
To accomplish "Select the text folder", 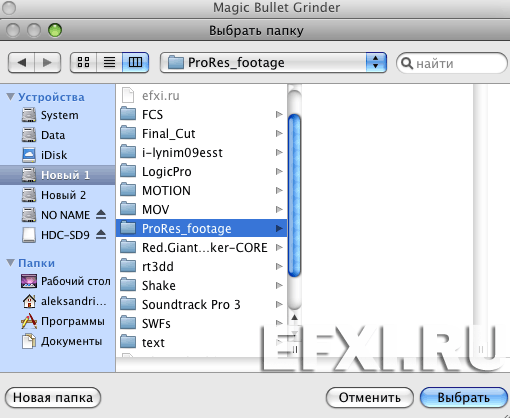I will [201, 343].
